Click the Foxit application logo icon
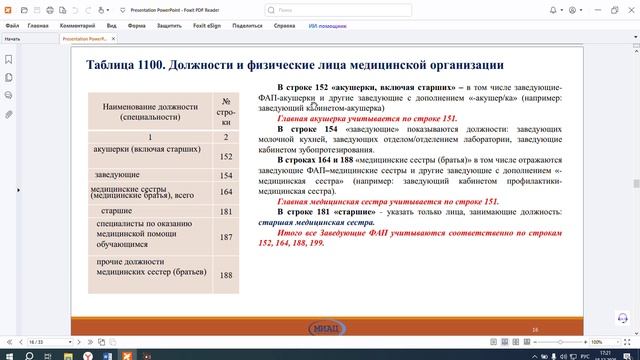 [x=8, y=10]
